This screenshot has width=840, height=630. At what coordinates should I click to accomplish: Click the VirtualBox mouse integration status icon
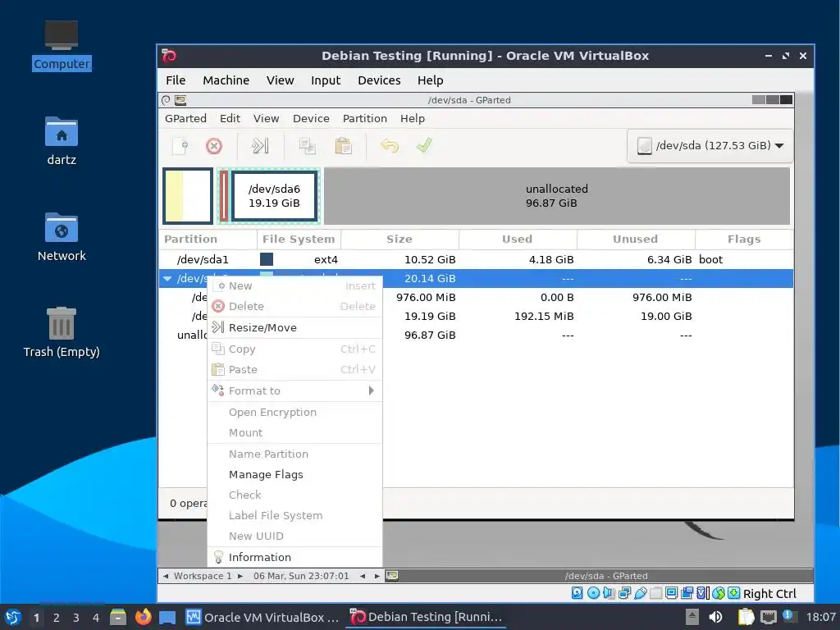[719, 593]
